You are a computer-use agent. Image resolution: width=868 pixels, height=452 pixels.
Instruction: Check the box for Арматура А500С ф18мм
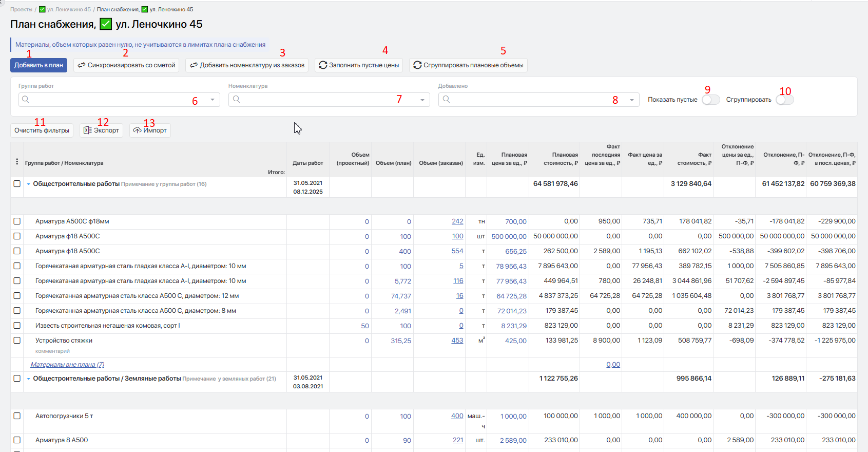click(17, 221)
